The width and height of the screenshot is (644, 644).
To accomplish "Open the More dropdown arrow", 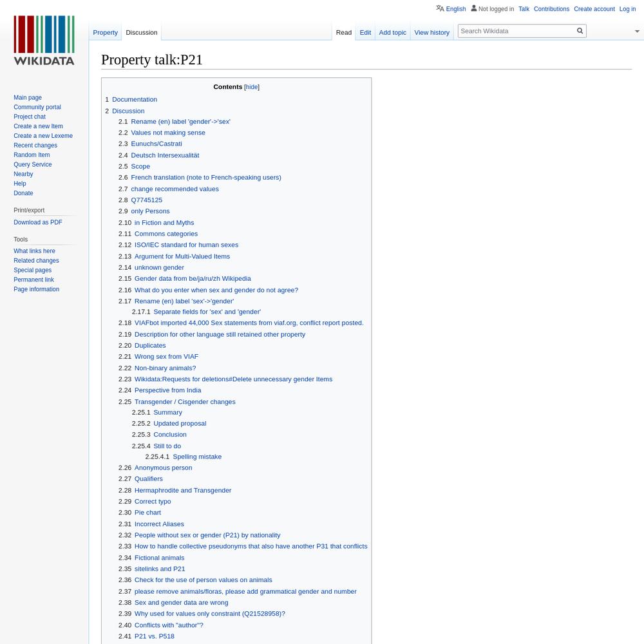I will [x=637, y=31].
